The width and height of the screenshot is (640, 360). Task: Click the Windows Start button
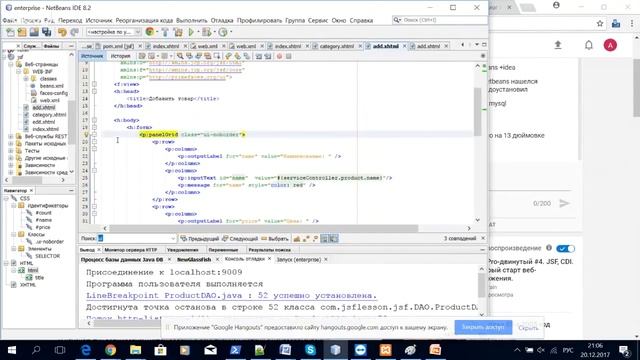11,350
